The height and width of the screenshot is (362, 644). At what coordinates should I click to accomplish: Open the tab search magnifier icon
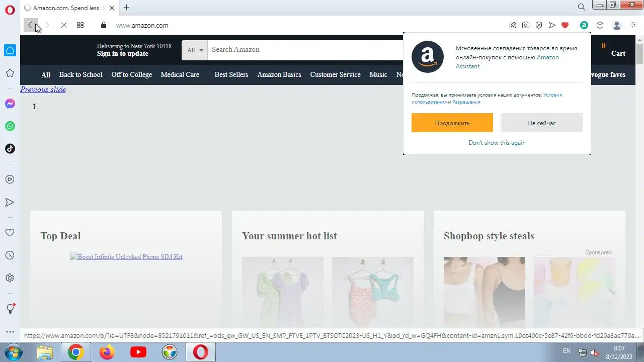click(x=581, y=7)
